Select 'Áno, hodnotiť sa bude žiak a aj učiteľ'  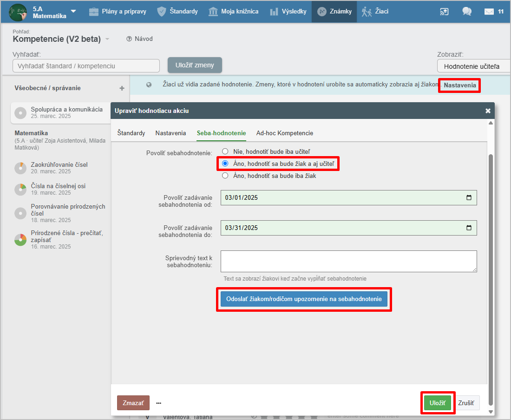pos(225,164)
